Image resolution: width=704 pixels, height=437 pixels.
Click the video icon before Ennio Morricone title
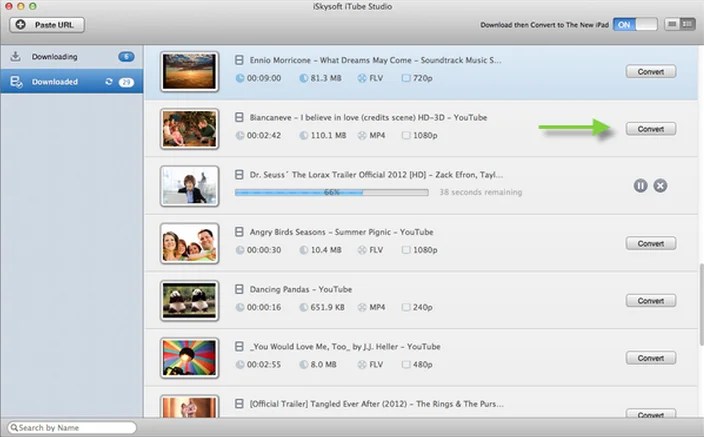(239, 60)
